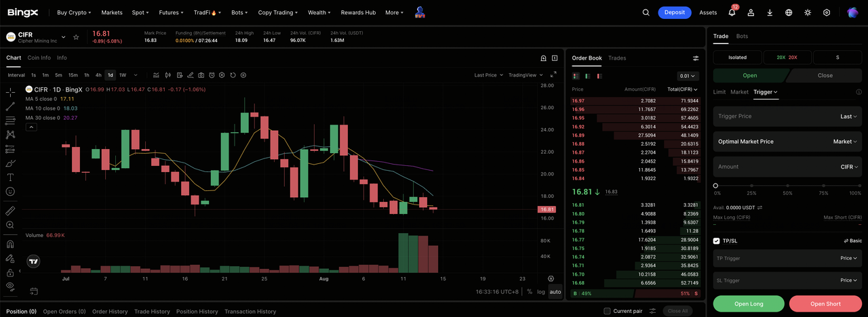
Task: Set amount slider to 50%
Action: pos(787,185)
